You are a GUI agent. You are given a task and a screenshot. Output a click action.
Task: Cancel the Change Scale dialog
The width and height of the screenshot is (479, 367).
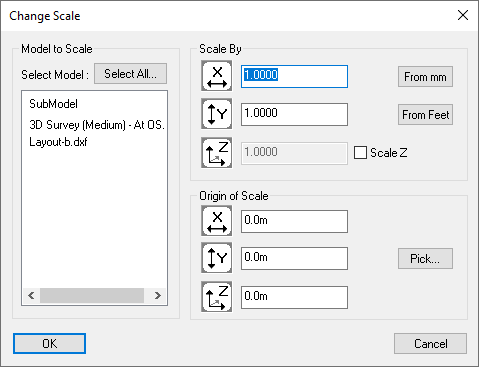[x=430, y=343]
